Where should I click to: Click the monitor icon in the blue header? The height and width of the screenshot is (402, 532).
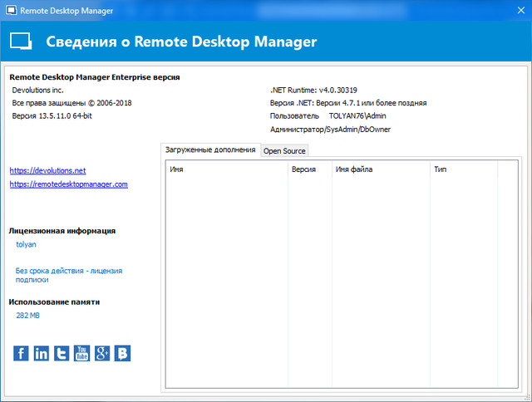pos(21,42)
